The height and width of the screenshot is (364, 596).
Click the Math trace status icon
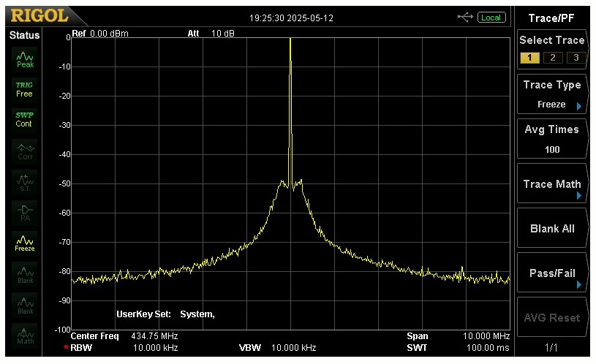[25, 335]
